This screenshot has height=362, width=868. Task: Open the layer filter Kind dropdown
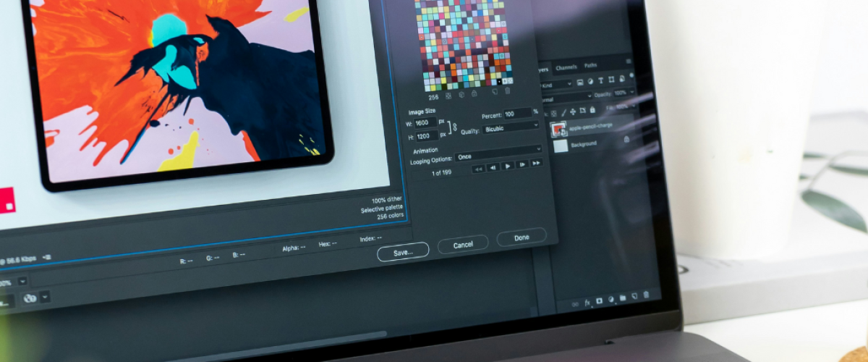[x=556, y=85]
